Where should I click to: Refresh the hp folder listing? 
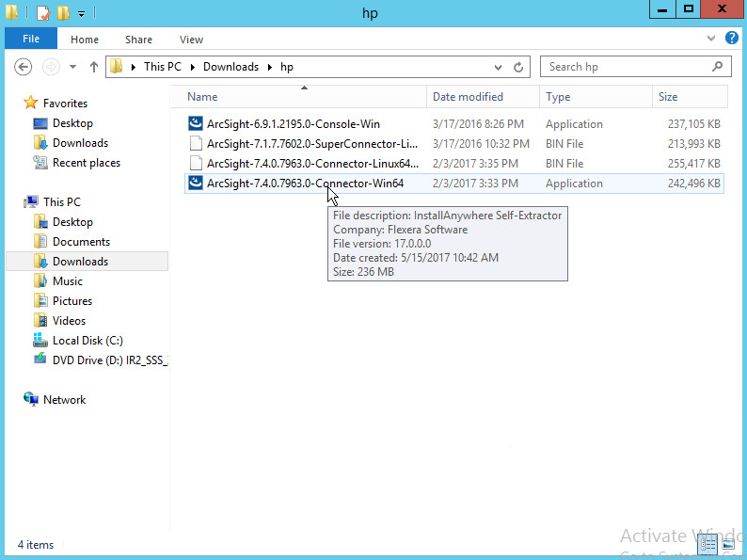[x=518, y=67]
